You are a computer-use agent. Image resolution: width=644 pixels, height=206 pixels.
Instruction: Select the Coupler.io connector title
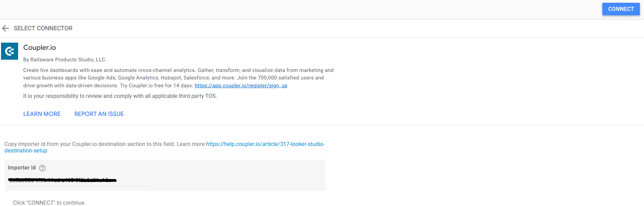click(x=40, y=48)
